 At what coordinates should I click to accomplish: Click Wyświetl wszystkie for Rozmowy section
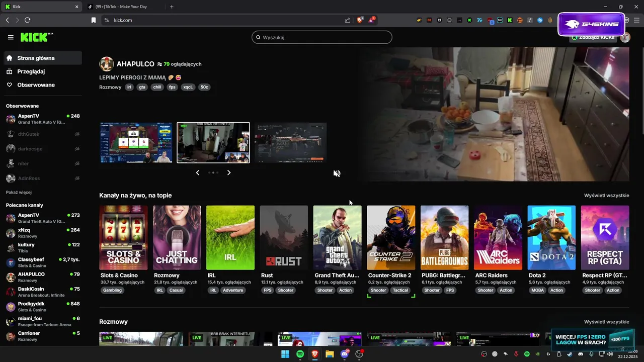606,322
